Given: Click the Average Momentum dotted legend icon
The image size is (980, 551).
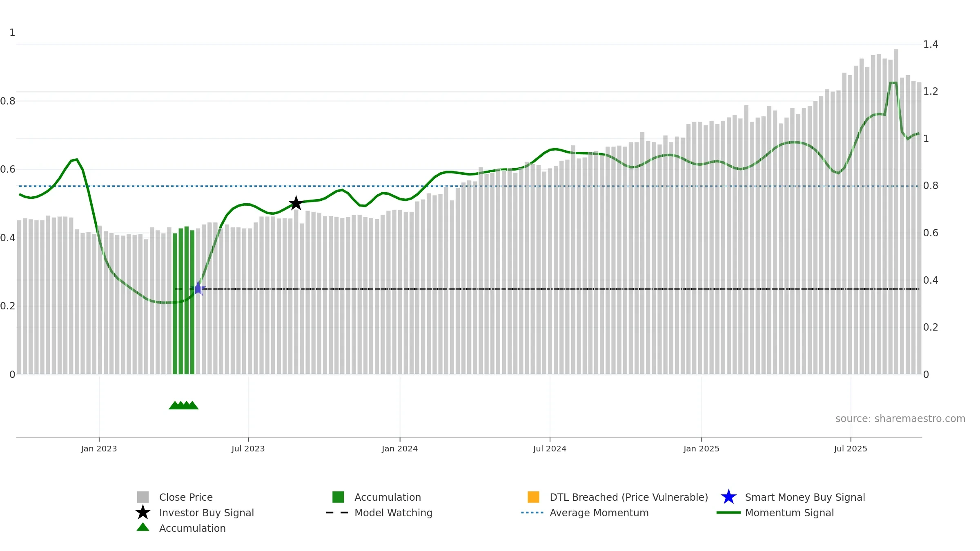Looking at the screenshot, I should pyautogui.click(x=532, y=513).
